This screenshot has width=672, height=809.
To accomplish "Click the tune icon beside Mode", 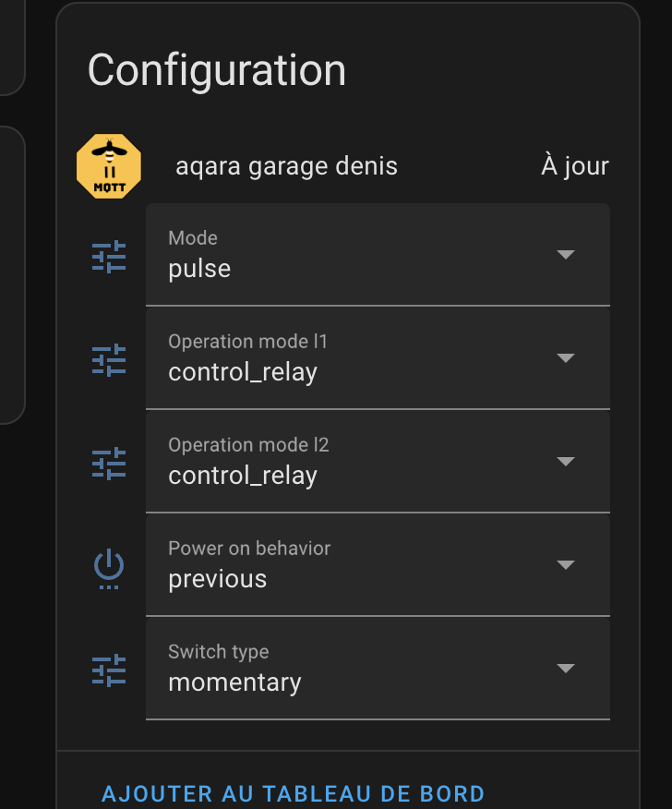I will click(109, 257).
